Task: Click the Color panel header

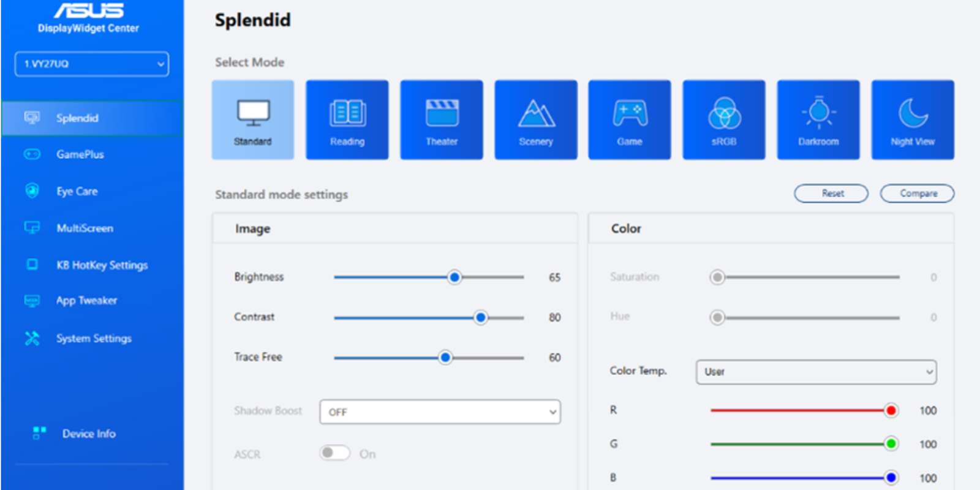Action: [x=771, y=228]
